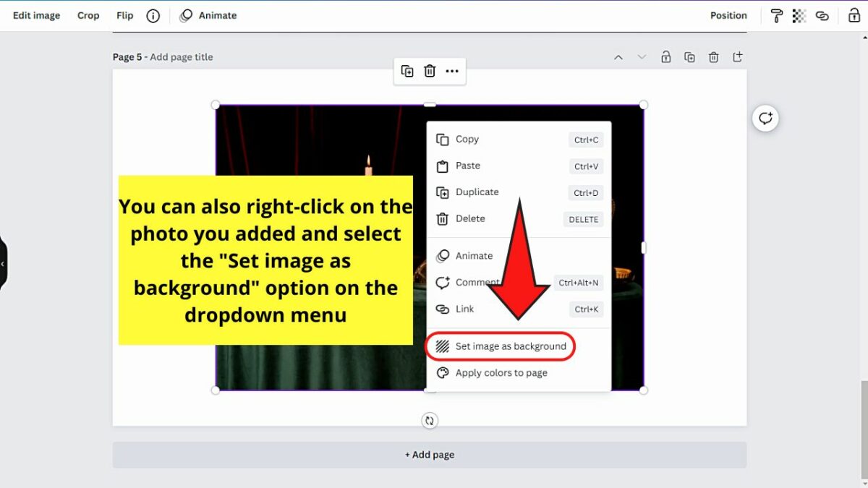The height and width of the screenshot is (488, 868).
Task: Move page 5 down with the down chevron
Action: [x=642, y=57]
